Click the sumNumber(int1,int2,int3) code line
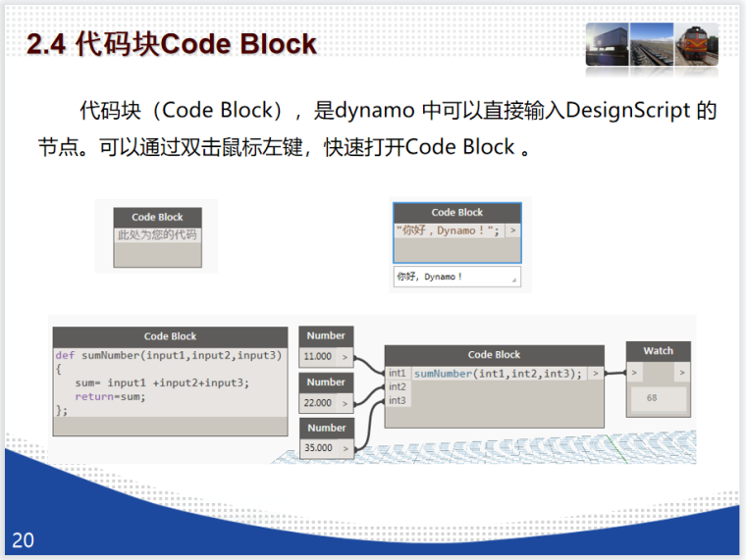Viewport: 746px width, 560px height. pos(498,374)
